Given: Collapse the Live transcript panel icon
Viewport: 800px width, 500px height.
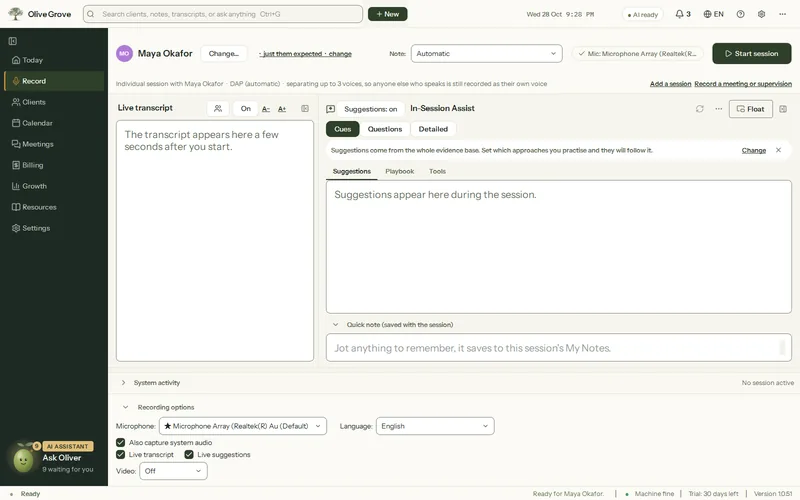Looking at the screenshot, I should pos(305,108).
